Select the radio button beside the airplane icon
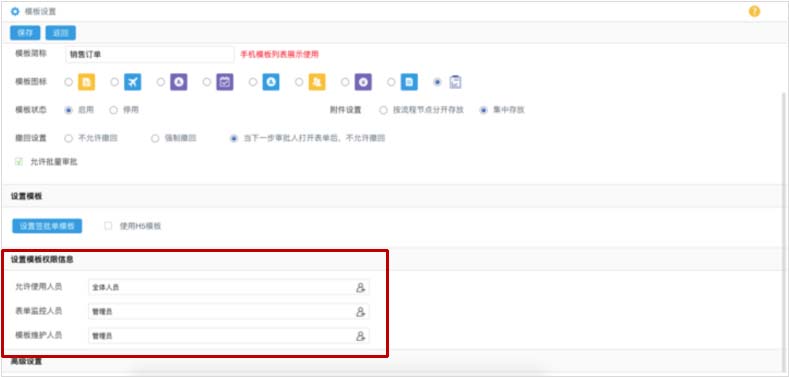This screenshot has width=789, height=377. [115, 82]
